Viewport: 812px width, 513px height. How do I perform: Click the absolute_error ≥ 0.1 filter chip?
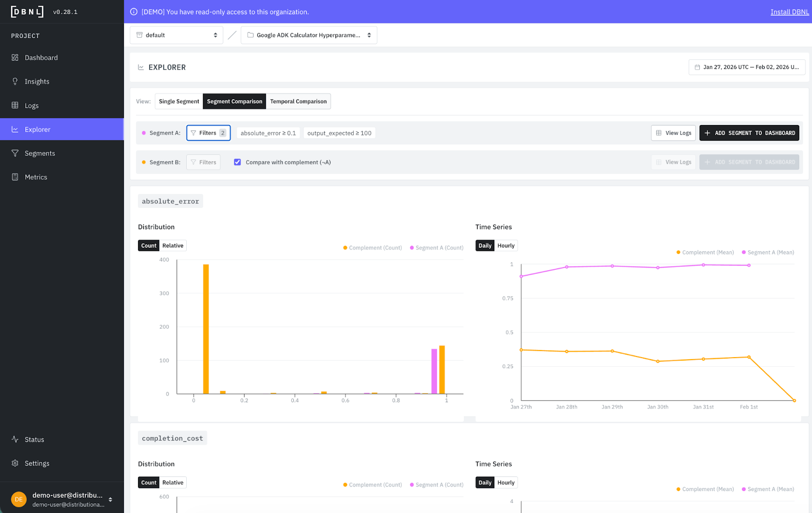click(268, 133)
